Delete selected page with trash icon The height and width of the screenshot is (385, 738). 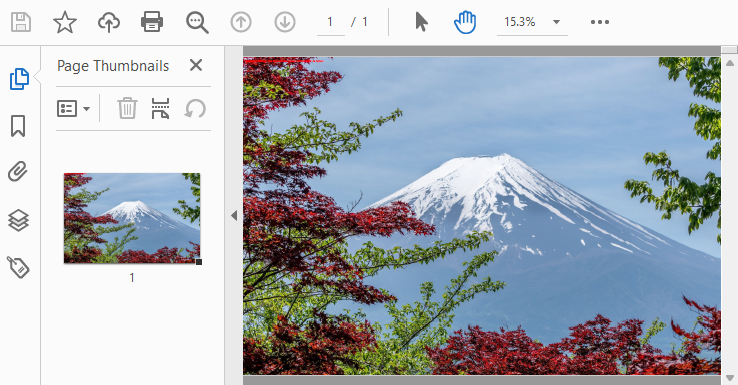pyautogui.click(x=127, y=108)
